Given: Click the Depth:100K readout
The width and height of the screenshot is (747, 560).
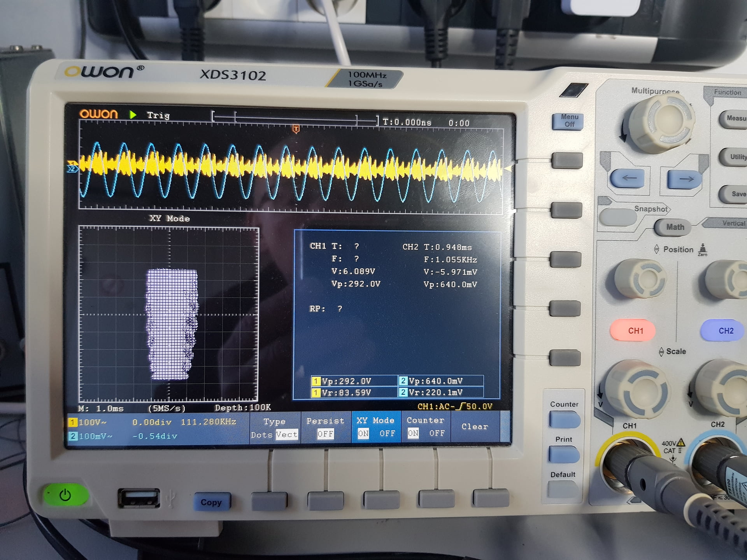Looking at the screenshot, I should [243, 408].
